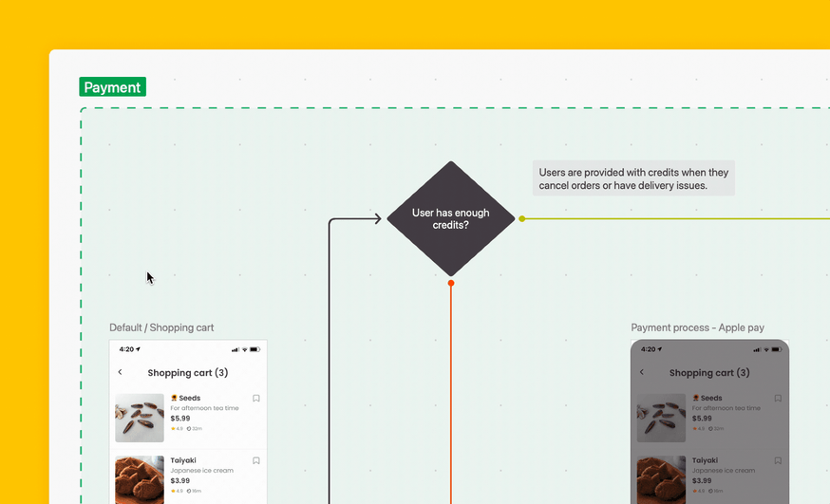Click the Wi-Fi icon in the Default frame status bar
The image size is (830, 504).
[x=245, y=349]
